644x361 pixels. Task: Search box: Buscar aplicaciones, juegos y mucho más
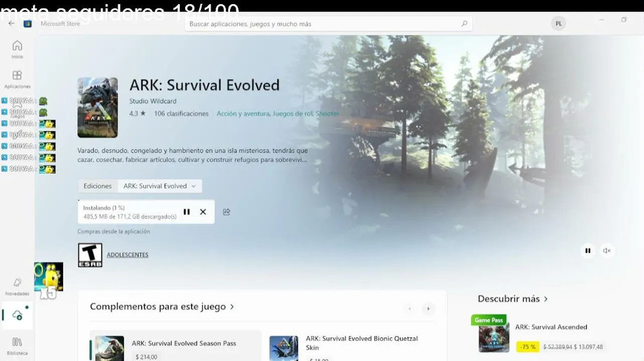[x=329, y=24]
